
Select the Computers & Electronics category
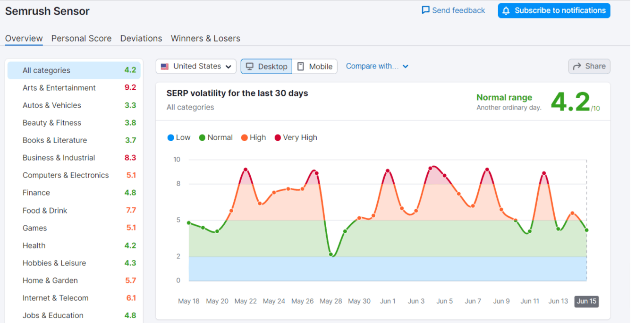coord(66,175)
